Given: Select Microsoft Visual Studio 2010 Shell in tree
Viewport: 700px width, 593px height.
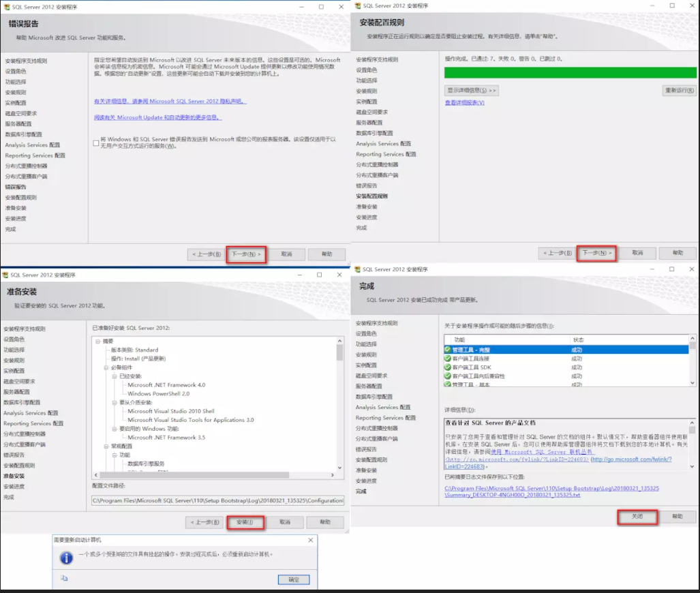Looking at the screenshot, I should pos(171,411).
